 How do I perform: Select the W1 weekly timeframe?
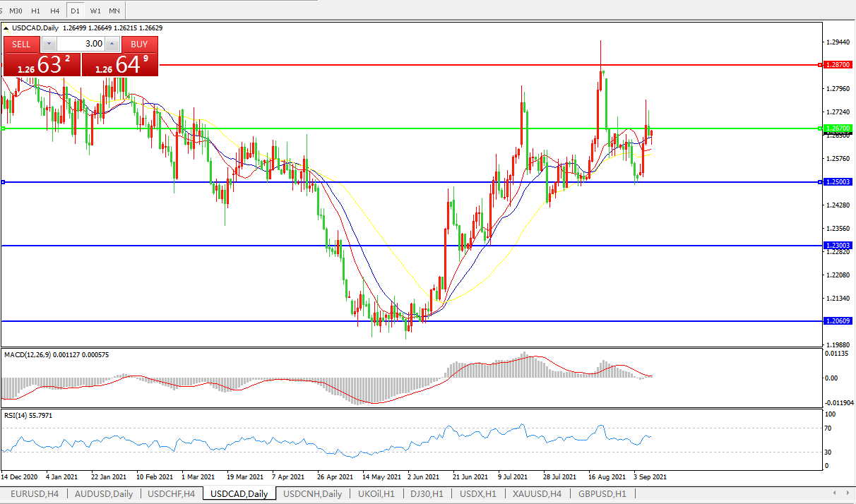[95, 11]
